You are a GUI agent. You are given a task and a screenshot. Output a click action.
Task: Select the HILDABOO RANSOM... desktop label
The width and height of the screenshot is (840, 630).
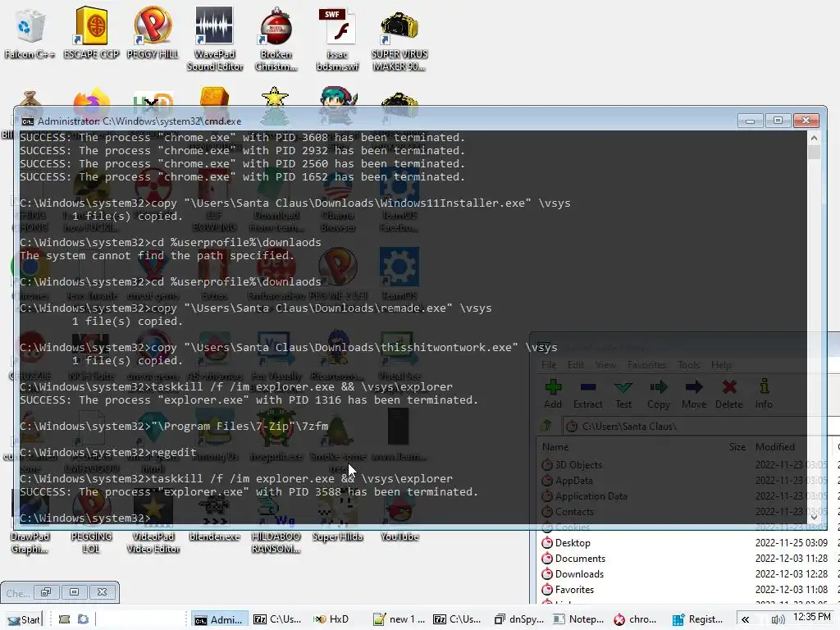click(x=276, y=543)
